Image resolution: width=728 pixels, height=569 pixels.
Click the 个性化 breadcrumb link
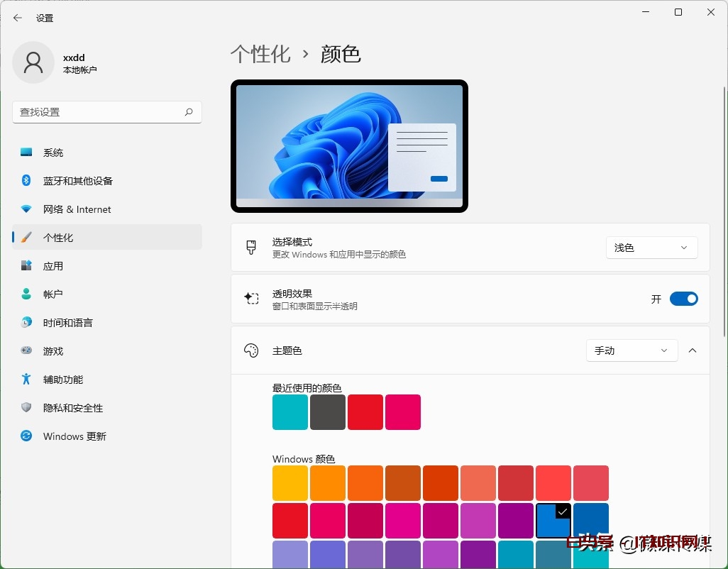(260, 53)
